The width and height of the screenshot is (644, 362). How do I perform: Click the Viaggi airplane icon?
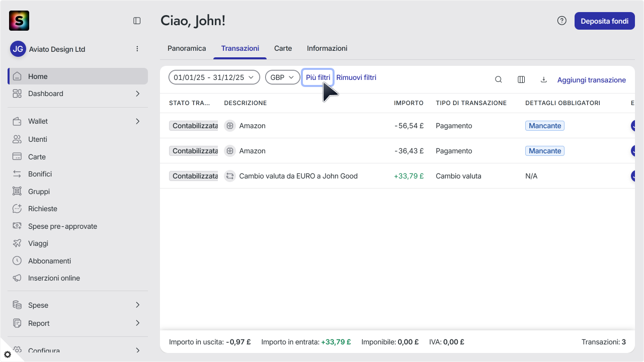click(x=17, y=243)
